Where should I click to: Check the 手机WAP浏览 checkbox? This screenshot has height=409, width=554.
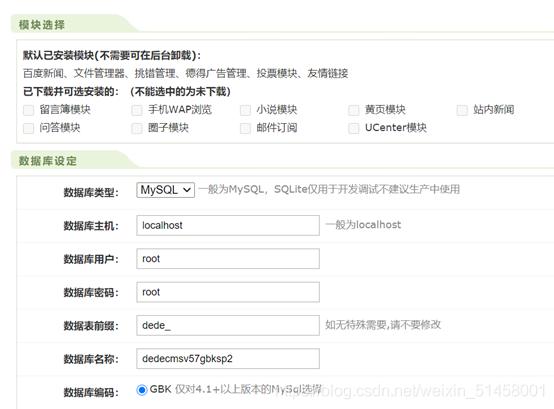(x=137, y=111)
